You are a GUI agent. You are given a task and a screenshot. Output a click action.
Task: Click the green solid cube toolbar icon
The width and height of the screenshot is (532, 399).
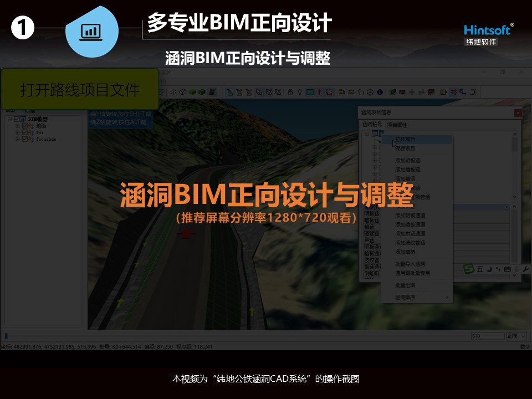click(x=192, y=92)
